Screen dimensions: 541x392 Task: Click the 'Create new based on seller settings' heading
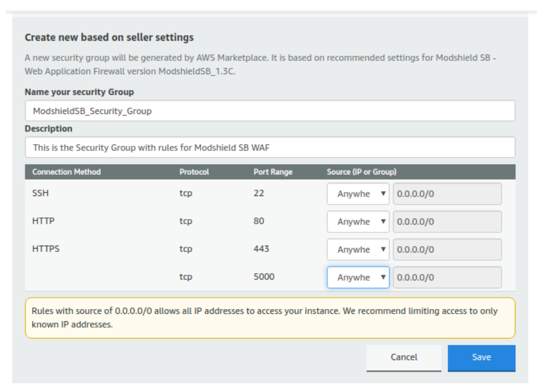tap(109, 37)
